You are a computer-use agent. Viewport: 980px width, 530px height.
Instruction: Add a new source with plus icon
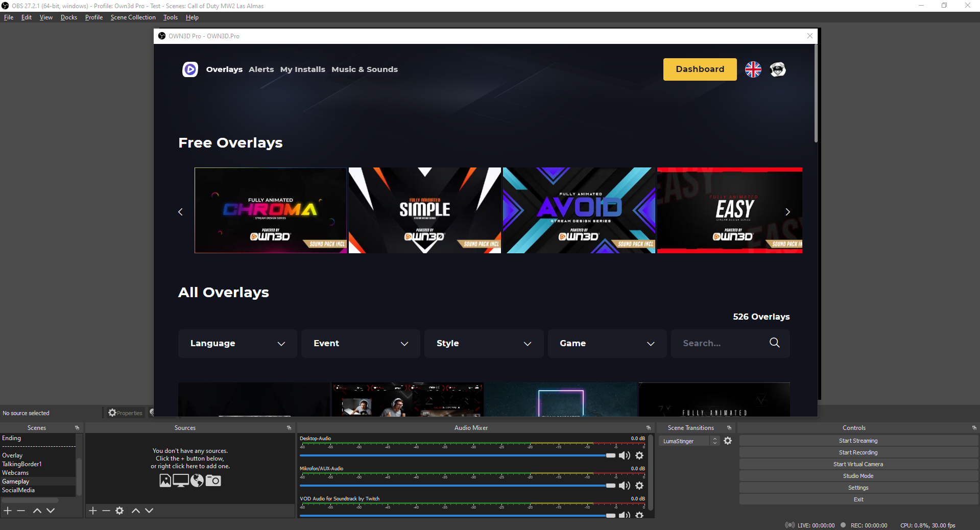(93, 511)
